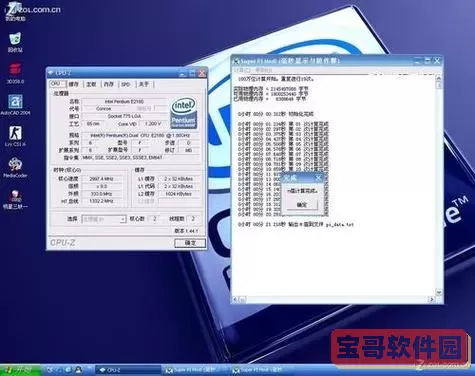Open the 我的电脑 desktop icon

[x=15, y=12]
